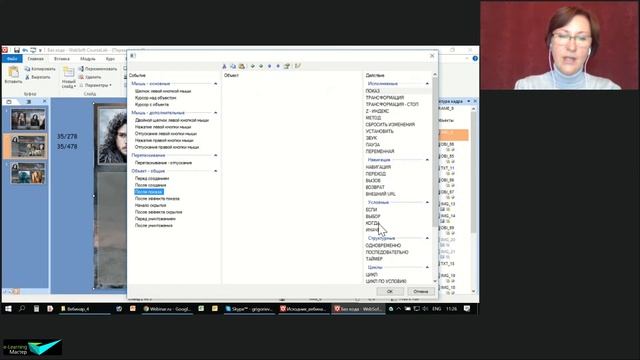This screenshot has height=360, width=640.
Task: Open the Skype taskbar item
Action: [x=249, y=309]
